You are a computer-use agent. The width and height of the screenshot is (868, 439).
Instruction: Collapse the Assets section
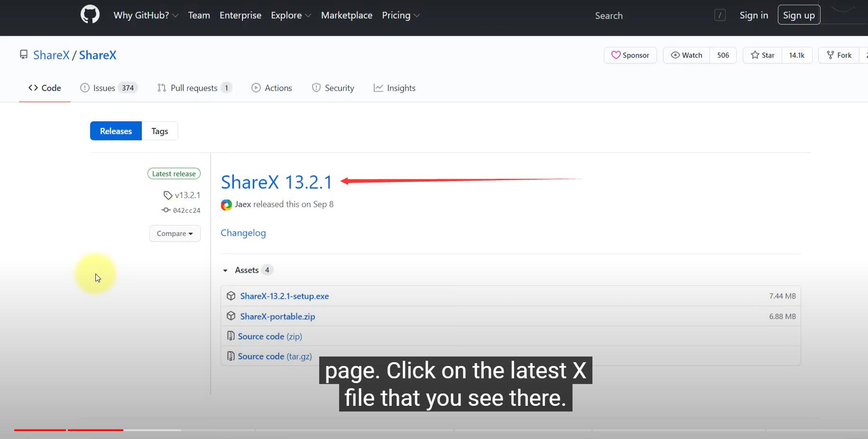(248, 270)
